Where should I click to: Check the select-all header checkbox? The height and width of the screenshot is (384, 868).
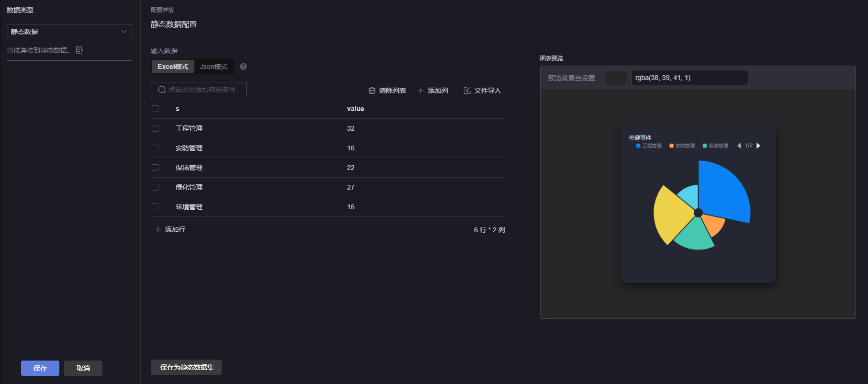coord(155,109)
